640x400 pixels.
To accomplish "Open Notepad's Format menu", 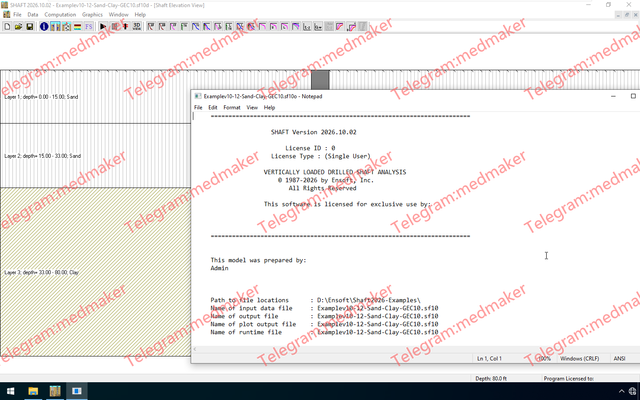I will [232, 107].
